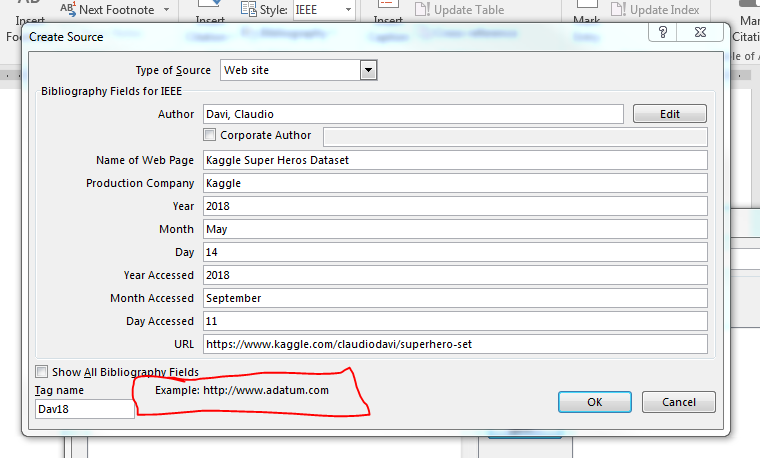Click the Author field with Davi, Claudio
Screen dimensions: 760x458
click(412, 114)
